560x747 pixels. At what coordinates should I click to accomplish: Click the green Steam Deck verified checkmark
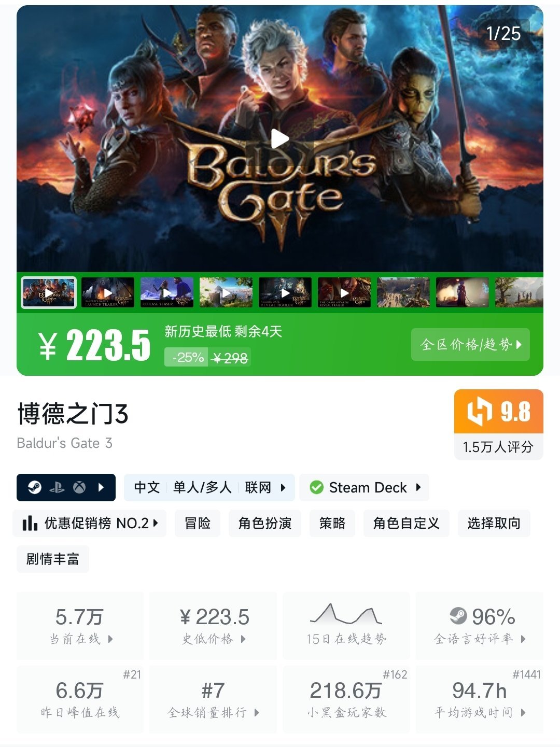[316, 487]
